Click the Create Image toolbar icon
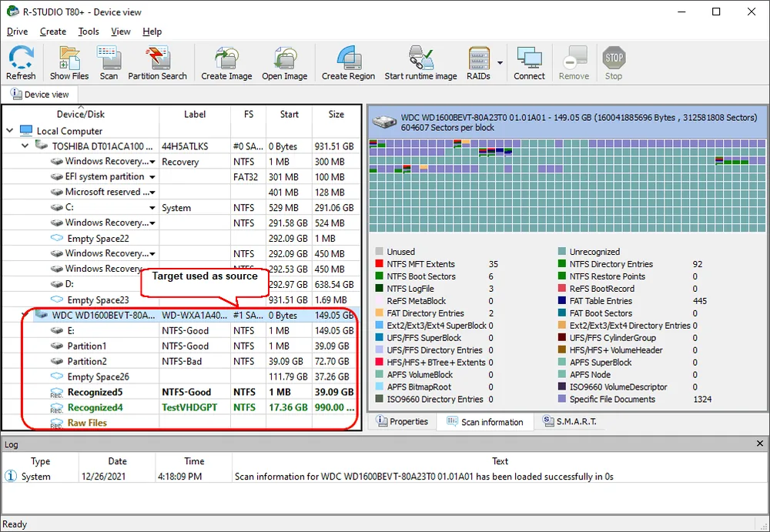 coord(226,63)
